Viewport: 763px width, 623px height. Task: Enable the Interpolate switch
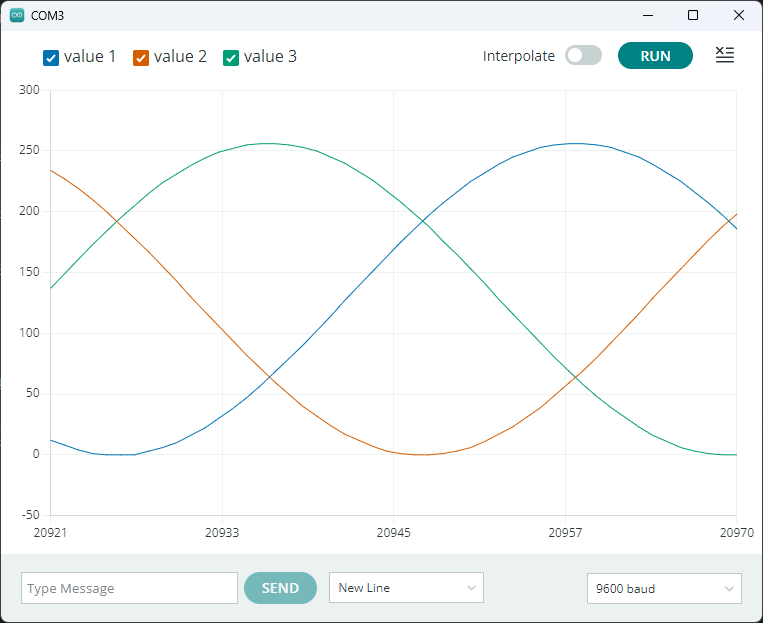[x=583, y=56]
